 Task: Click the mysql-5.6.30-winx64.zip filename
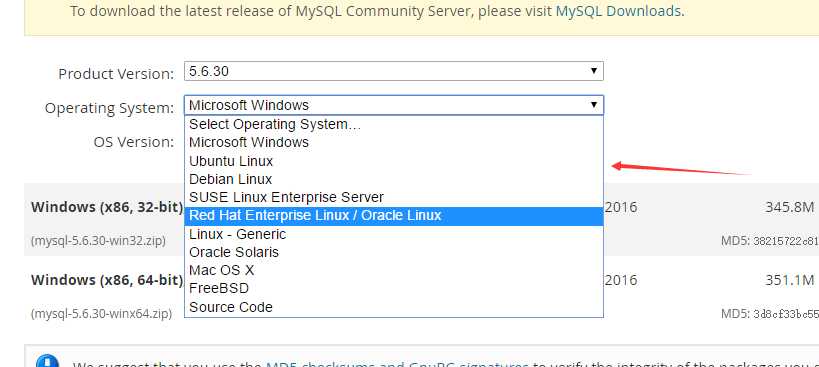pyautogui.click(x=101, y=314)
